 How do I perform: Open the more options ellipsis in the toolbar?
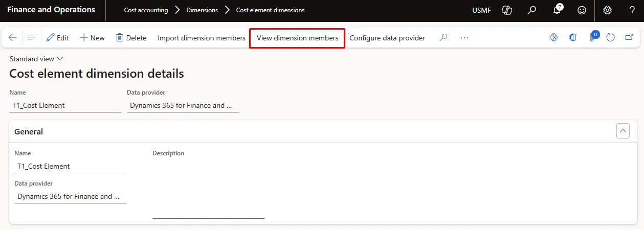464,37
